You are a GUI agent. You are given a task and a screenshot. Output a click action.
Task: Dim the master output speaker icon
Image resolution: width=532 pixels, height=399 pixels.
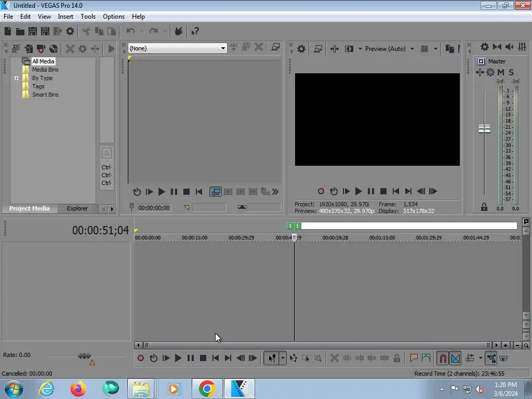click(509, 47)
